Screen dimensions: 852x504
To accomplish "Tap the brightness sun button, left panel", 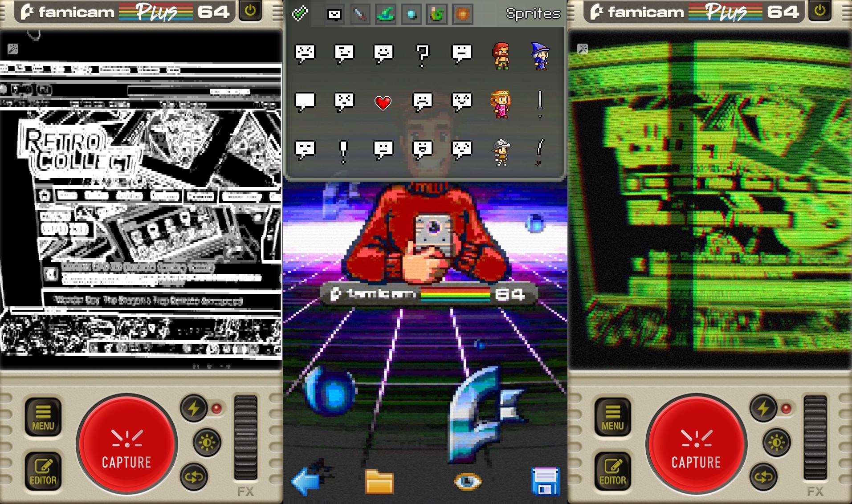I will point(207,443).
